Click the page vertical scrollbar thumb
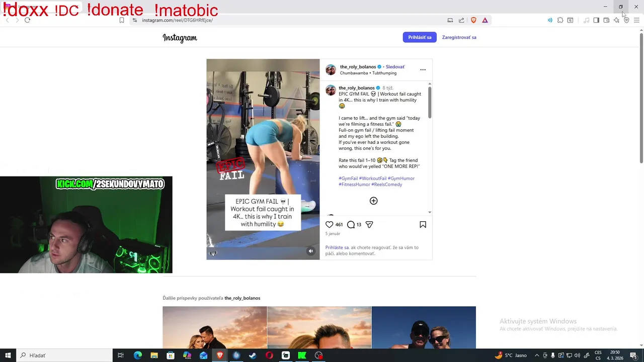 coord(641,98)
